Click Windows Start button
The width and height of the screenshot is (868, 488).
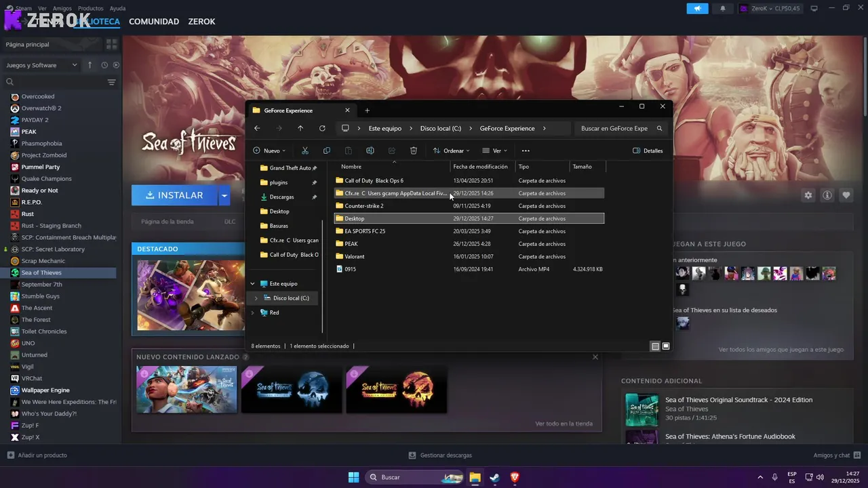(x=353, y=477)
